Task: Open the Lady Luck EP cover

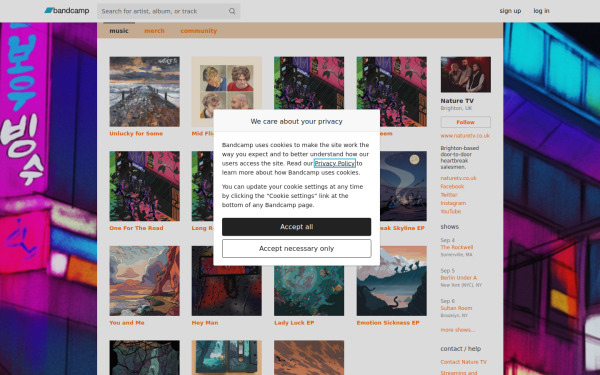Action: pyautogui.click(x=309, y=291)
